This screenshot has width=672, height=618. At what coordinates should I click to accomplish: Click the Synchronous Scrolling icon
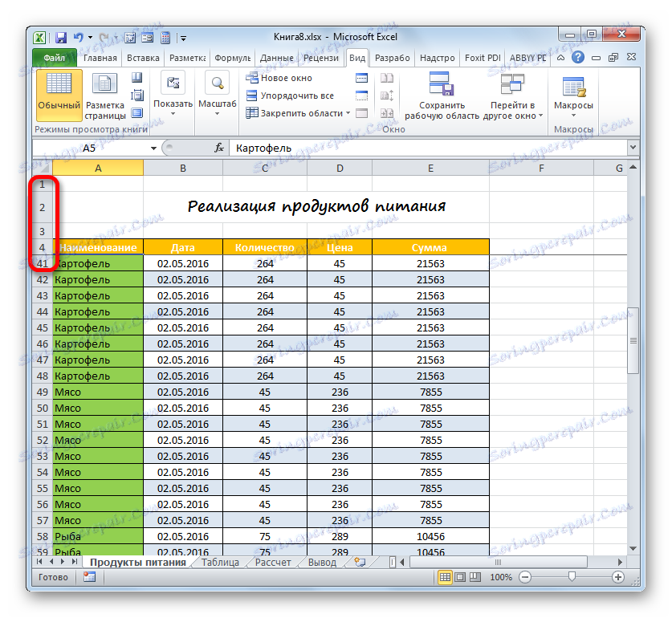387,96
